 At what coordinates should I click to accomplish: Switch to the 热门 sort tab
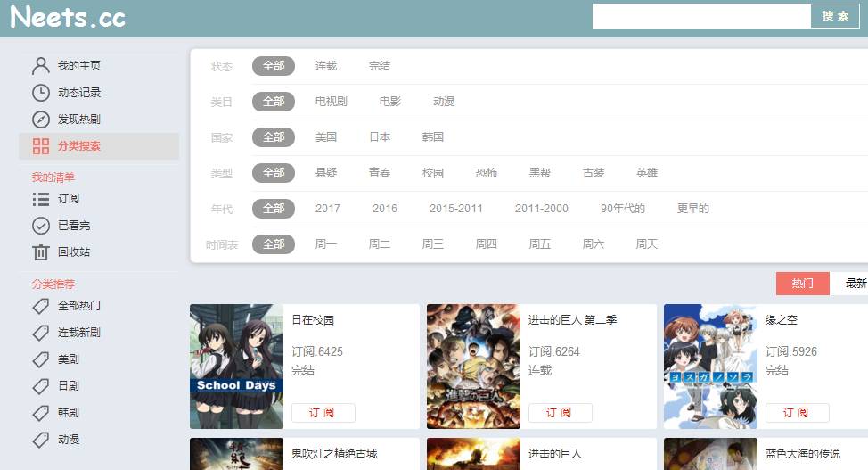click(803, 284)
